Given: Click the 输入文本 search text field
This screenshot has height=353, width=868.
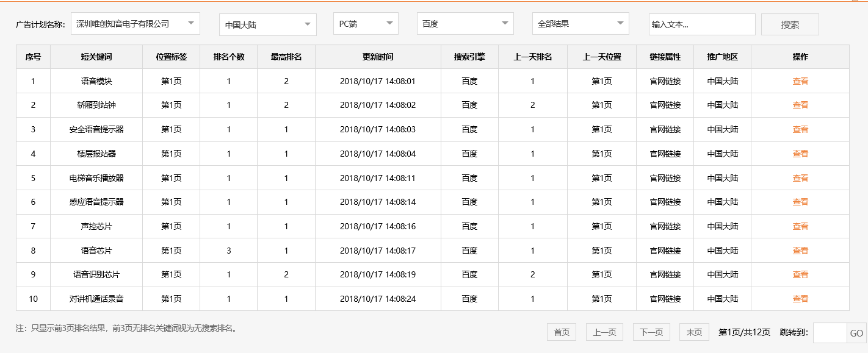Looking at the screenshot, I should 702,24.
